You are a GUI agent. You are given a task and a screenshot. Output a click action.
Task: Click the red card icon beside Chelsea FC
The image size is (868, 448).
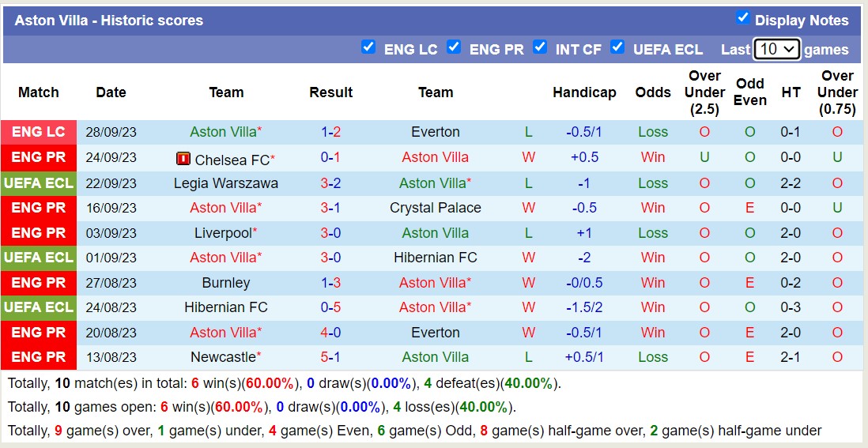[x=183, y=159]
